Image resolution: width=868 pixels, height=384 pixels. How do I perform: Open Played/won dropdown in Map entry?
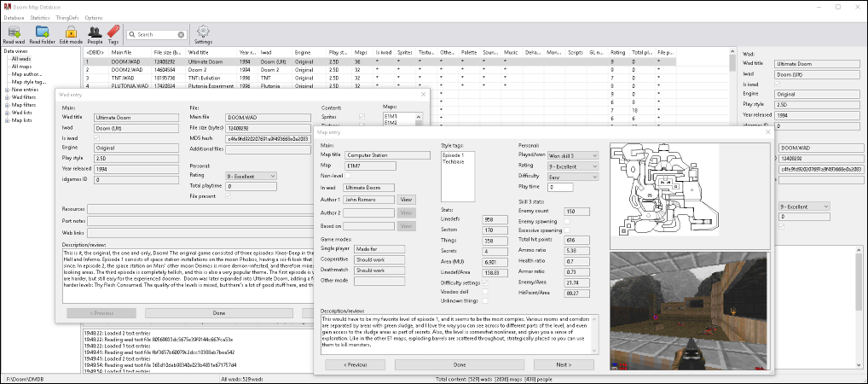[573, 155]
